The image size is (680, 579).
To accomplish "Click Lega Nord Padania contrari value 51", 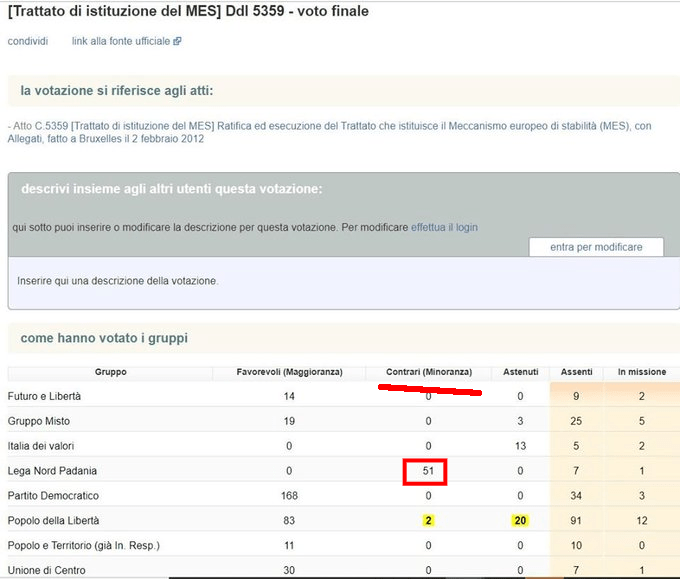I will tap(428, 471).
